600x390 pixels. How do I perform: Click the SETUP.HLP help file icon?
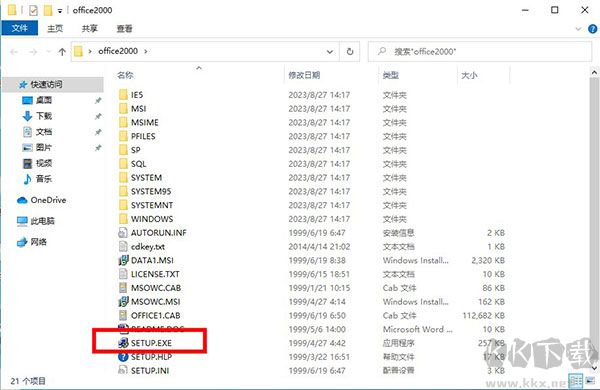point(123,356)
